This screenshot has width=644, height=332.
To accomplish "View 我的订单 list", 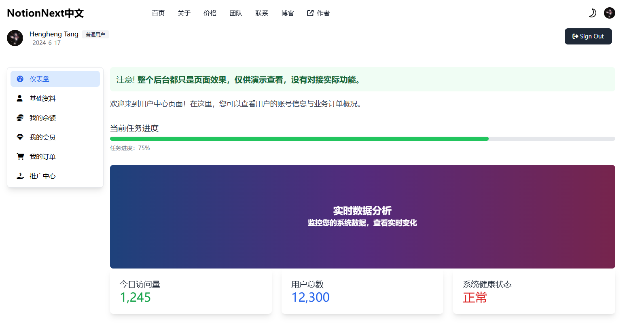I will click(x=55, y=156).
